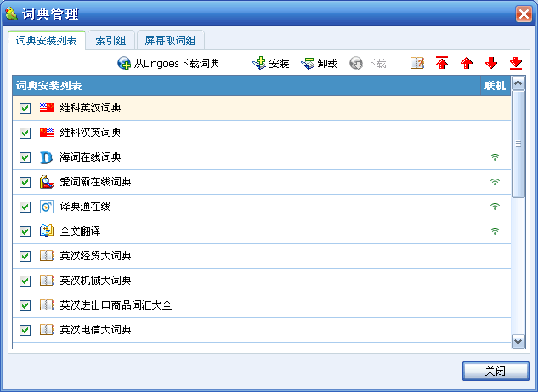This screenshot has height=392, width=538.
Task: Click the 下载 text label
Action: (376, 64)
